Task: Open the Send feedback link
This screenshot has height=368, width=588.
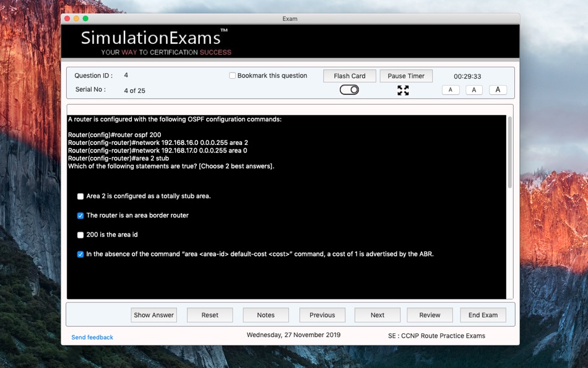Action: 92,337
